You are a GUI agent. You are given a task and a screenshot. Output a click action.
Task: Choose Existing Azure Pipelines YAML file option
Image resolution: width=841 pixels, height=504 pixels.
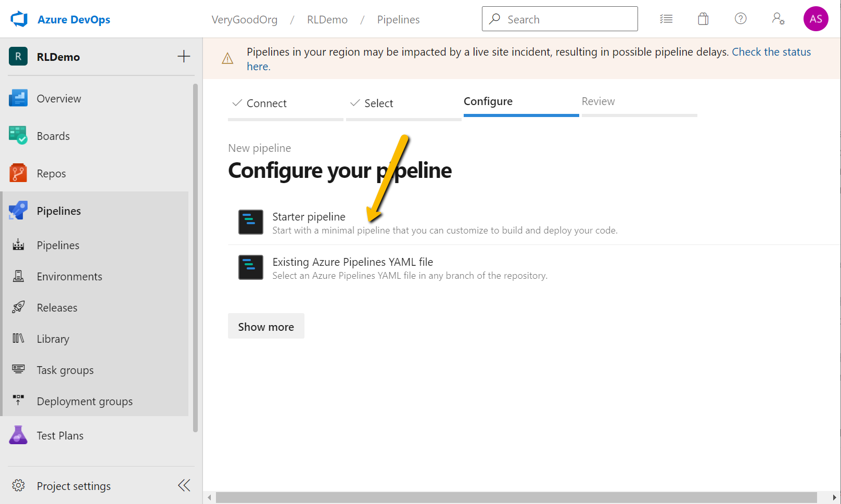coord(534,267)
